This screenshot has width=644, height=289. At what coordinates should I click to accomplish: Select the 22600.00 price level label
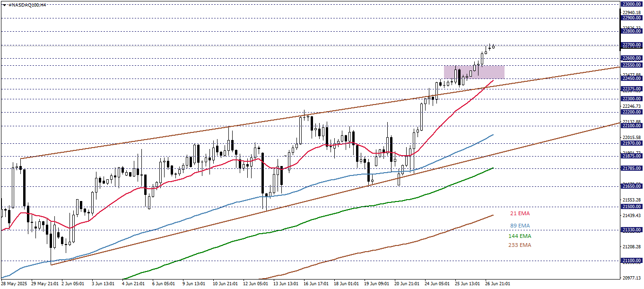pyautogui.click(x=632, y=58)
